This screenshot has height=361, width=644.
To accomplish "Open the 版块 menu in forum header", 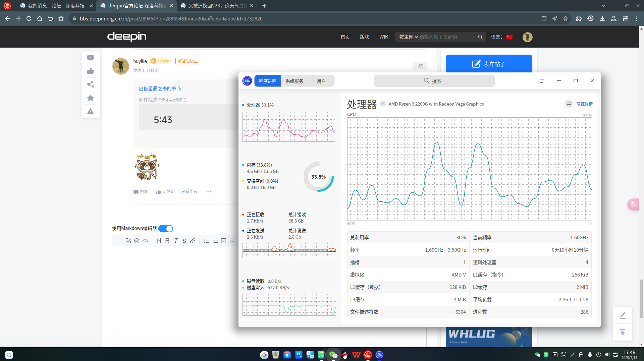I will tap(365, 37).
